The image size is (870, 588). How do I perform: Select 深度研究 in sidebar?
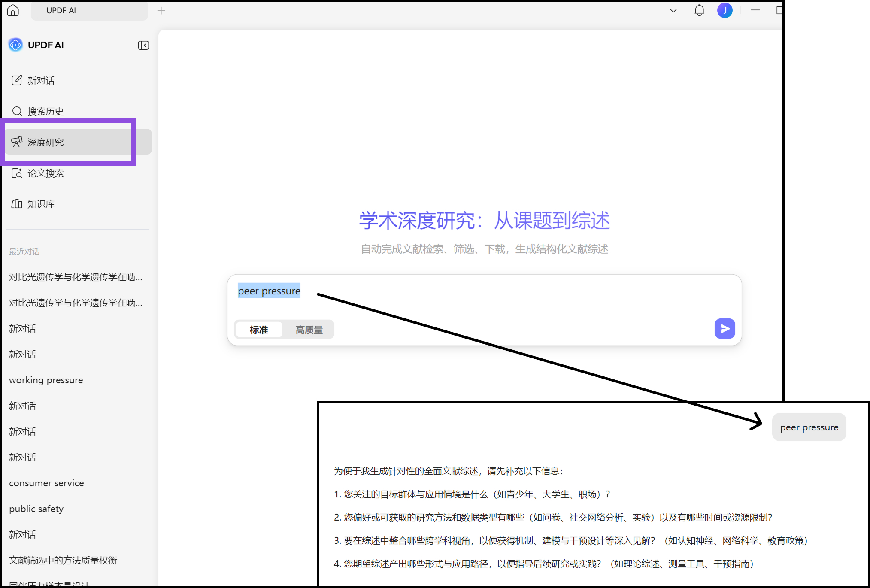click(79, 142)
